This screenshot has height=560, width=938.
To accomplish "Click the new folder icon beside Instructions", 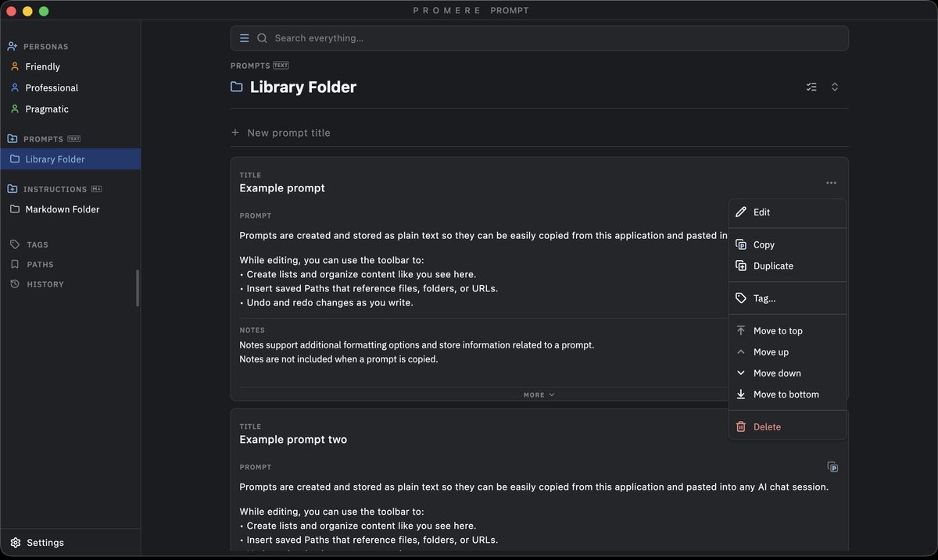I will [13, 189].
